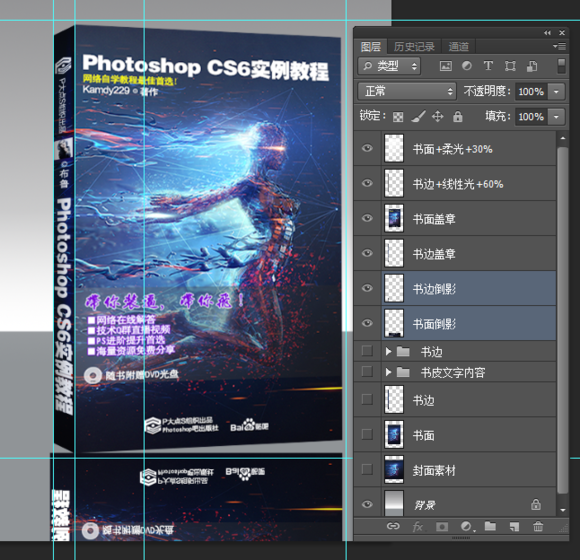Select the 背景 layer name
This screenshot has width=580, height=560.
click(425, 505)
